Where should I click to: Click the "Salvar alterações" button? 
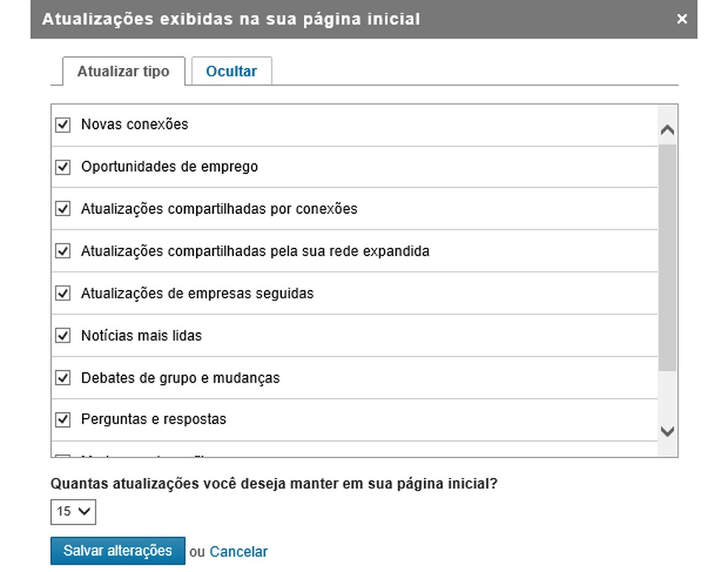coord(117,551)
